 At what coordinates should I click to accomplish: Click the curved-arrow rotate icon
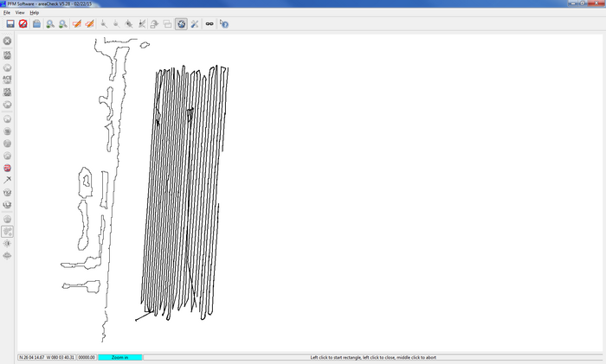[x=154, y=24]
